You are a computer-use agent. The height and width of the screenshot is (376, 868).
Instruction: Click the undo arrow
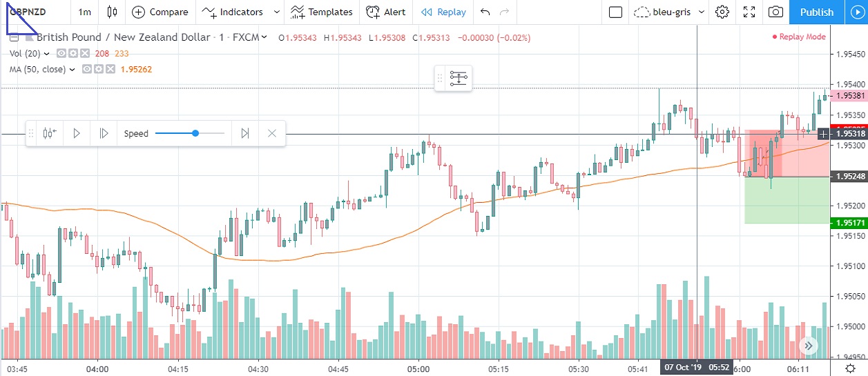click(485, 12)
